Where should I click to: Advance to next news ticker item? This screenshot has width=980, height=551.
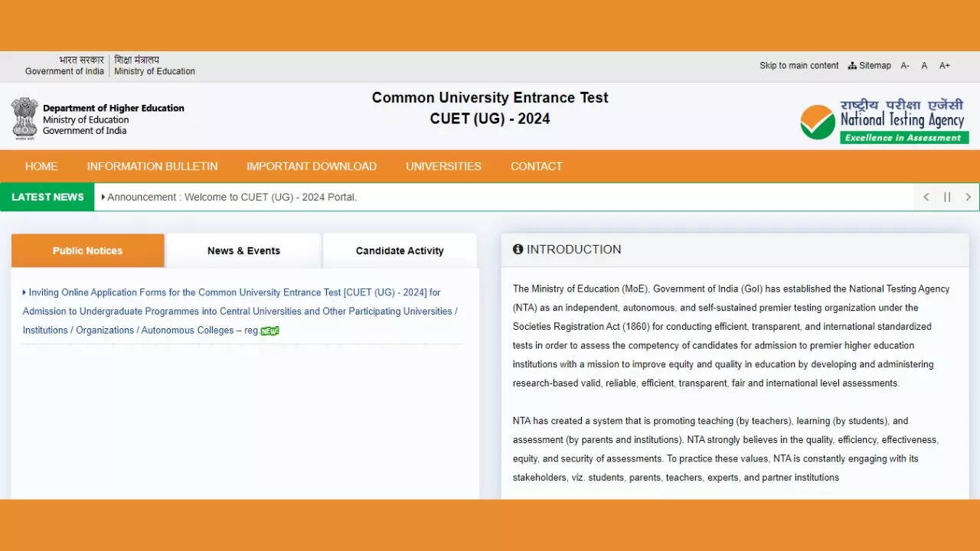click(x=968, y=197)
